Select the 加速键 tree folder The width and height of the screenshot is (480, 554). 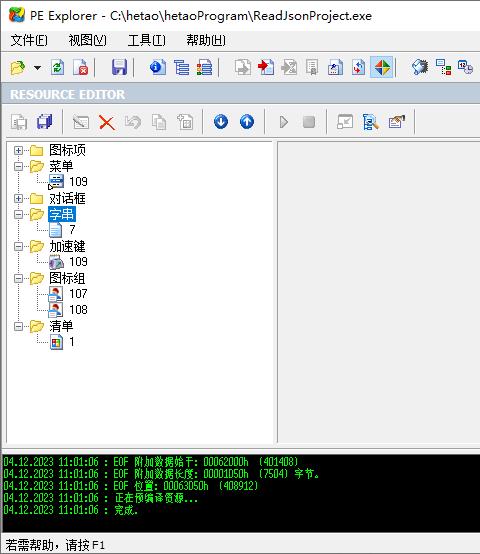coord(67,246)
